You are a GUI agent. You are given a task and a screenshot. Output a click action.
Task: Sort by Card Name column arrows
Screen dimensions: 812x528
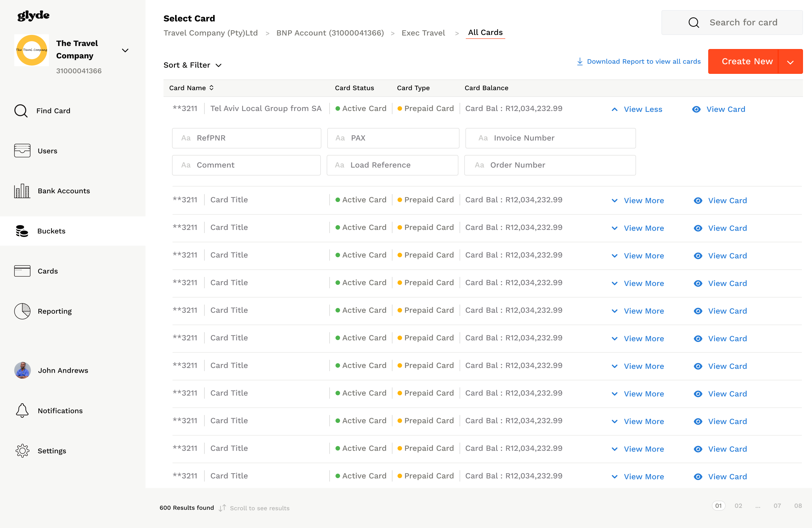click(x=211, y=88)
